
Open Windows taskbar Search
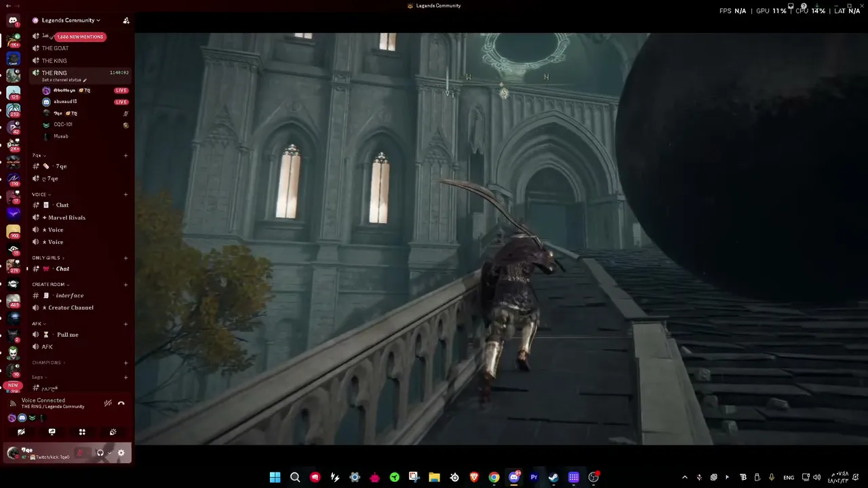click(295, 477)
